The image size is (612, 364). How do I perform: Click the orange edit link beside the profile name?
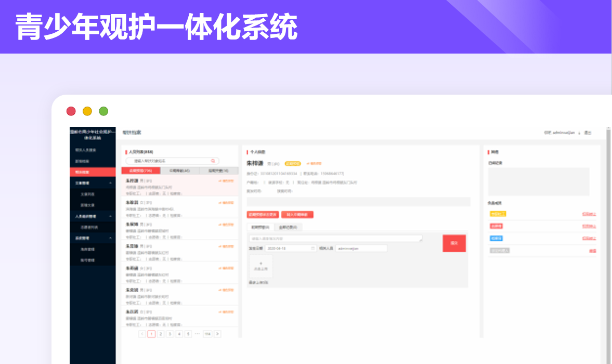pos(314,163)
